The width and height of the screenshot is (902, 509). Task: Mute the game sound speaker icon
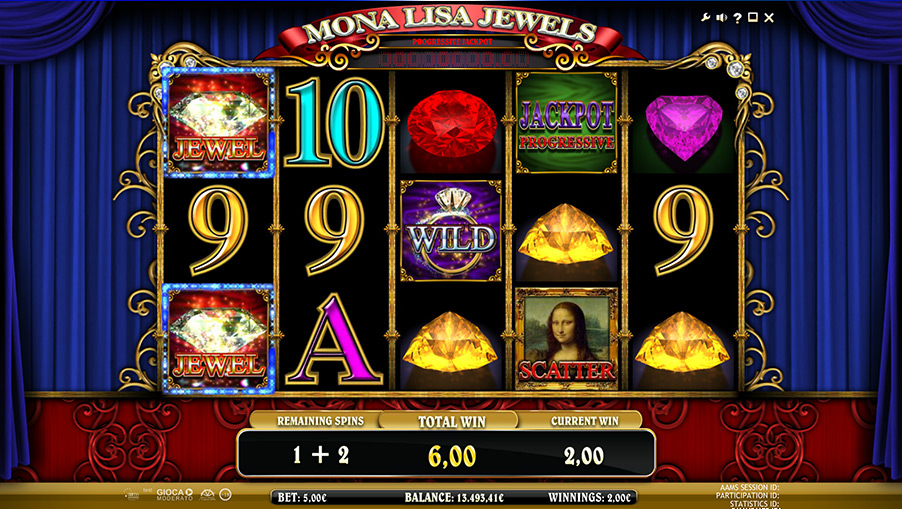pos(722,18)
